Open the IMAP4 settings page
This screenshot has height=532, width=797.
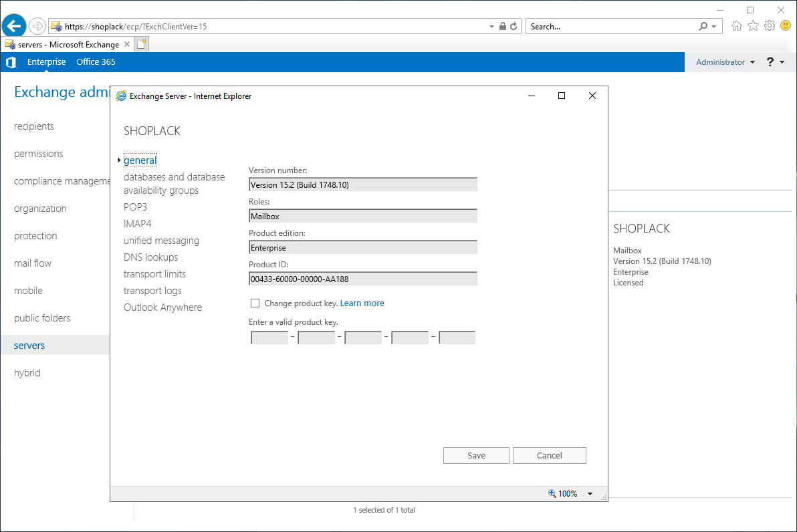coord(138,224)
